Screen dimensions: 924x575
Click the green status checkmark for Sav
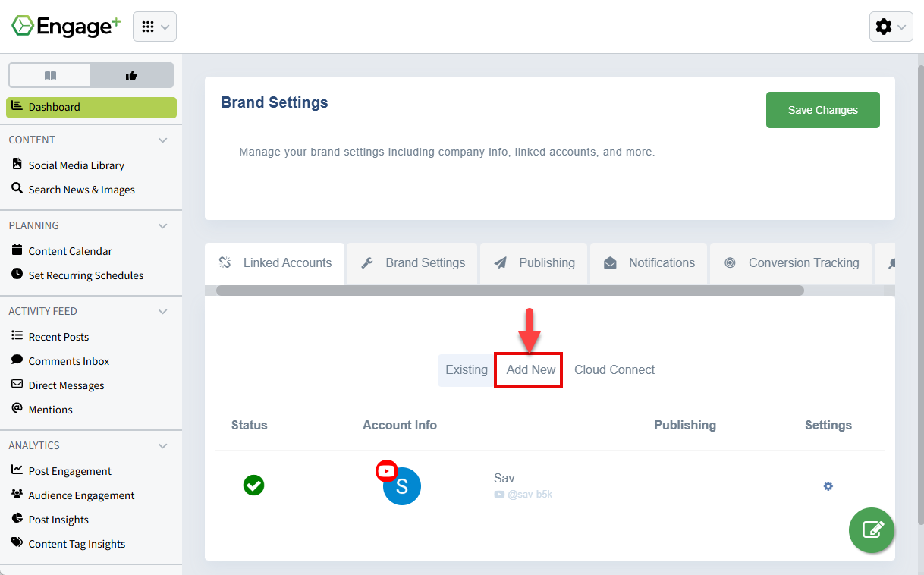coord(253,485)
